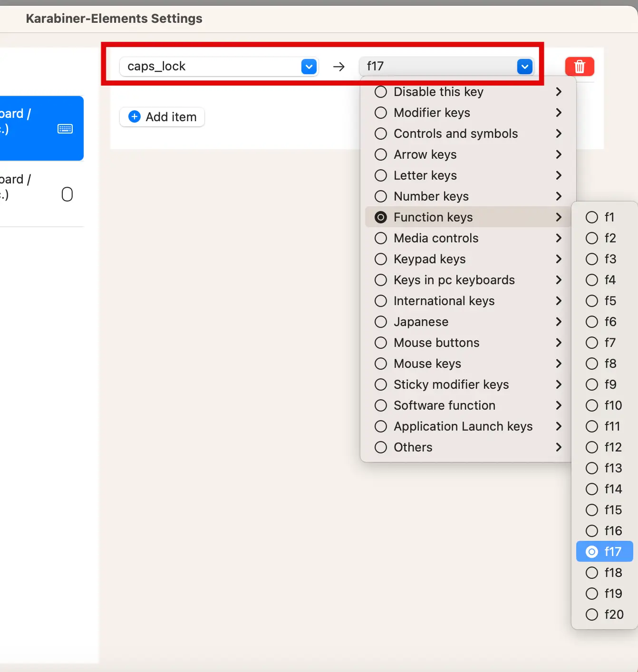Viewport: 638px width, 672px height.
Task: Select the Modifier keys radio option
Action: tap(381, 113)
